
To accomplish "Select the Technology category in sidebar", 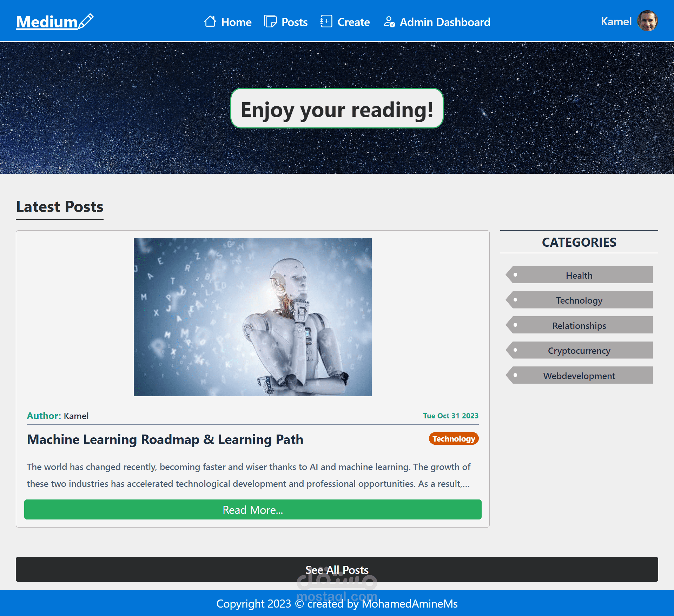I will coord(579,300).
